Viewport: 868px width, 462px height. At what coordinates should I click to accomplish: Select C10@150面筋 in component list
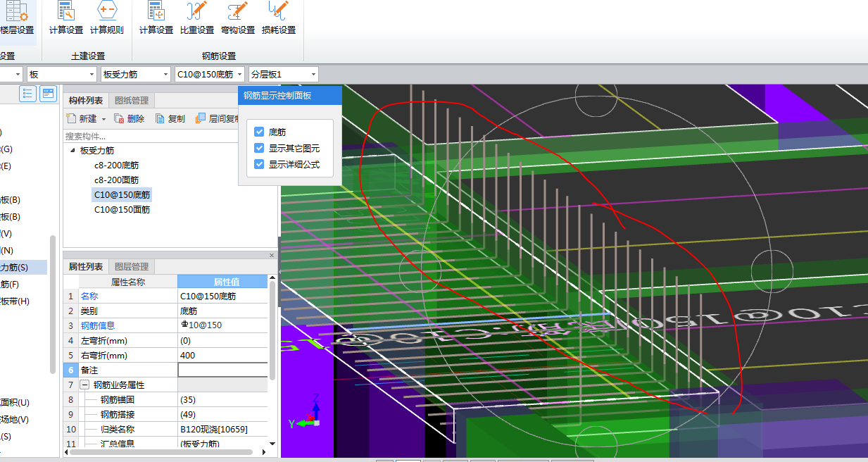coord(122,210)
